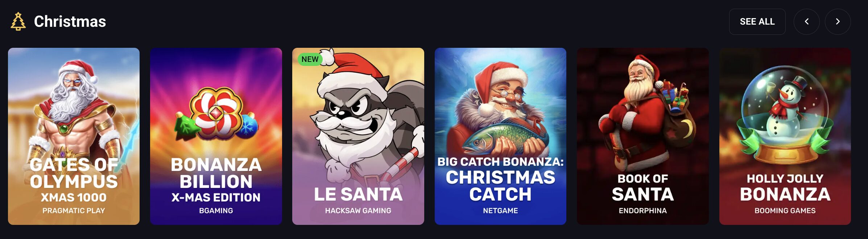868x239 pixels.
Task: Click the Booming Games provider label
Action: click(x=785, y=211)
